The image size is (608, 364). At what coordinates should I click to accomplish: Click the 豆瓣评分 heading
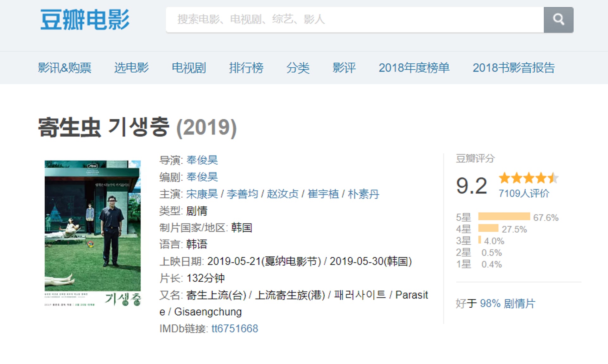click(x=475, y=159)
